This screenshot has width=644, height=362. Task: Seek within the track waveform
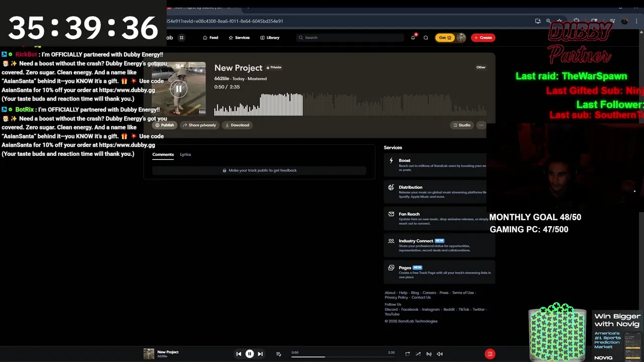tap(350, 104)
